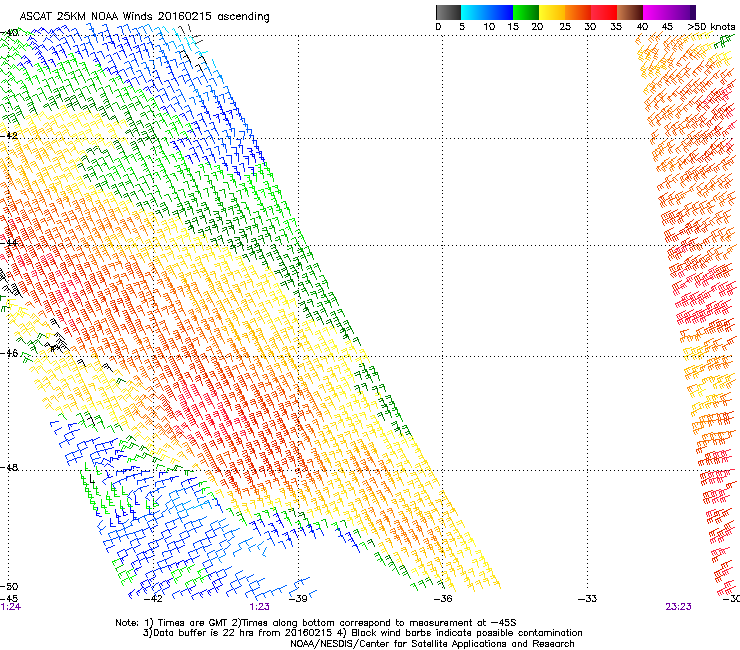Click the '45' label under the color scale
The height and width of the screenshot is (650, 740).
click(667, 27)
